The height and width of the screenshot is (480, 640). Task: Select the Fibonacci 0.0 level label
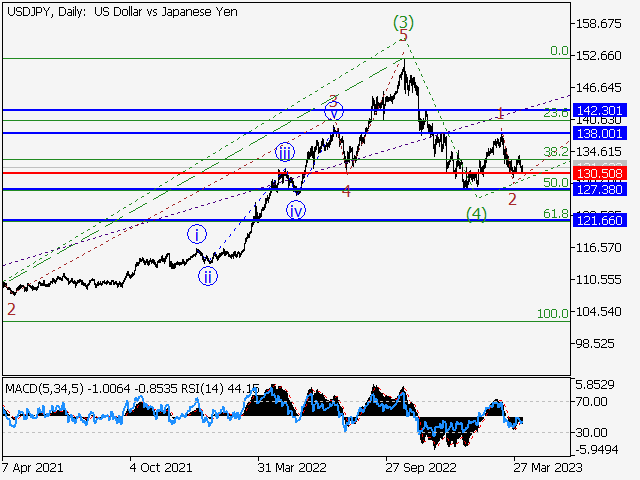[559, 51]
